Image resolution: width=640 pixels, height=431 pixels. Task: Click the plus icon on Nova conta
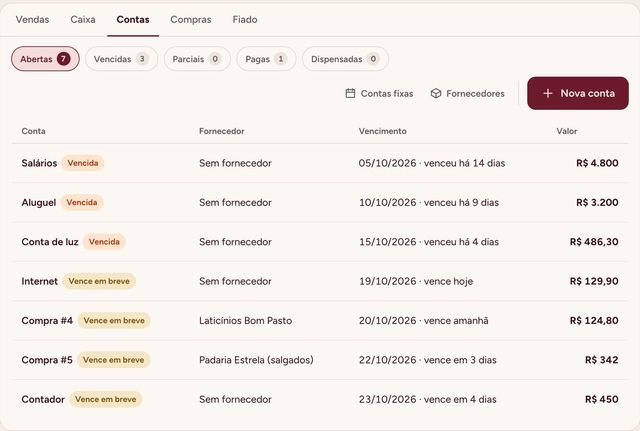pos(548,93)
